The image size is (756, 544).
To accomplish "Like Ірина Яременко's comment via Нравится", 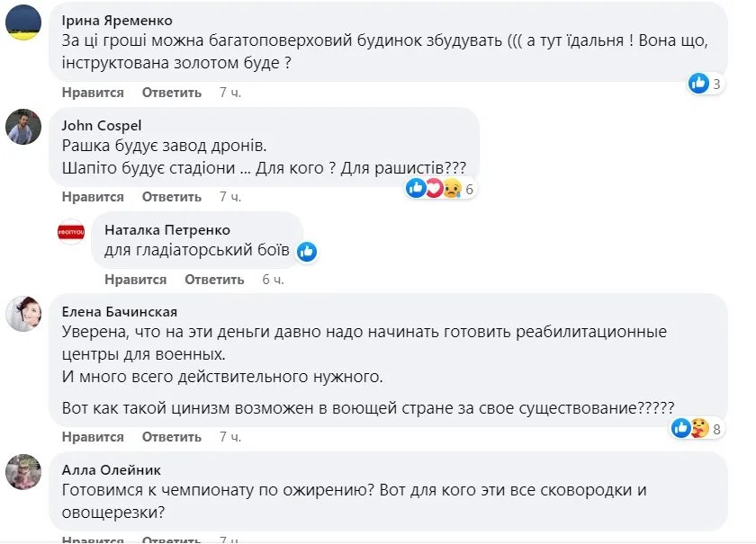I will click(x=93, y=92).
